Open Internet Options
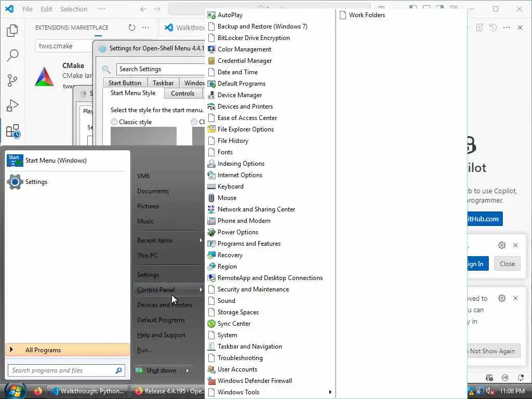The height and width of the screenshot is (399, 532). pos(240,175)
